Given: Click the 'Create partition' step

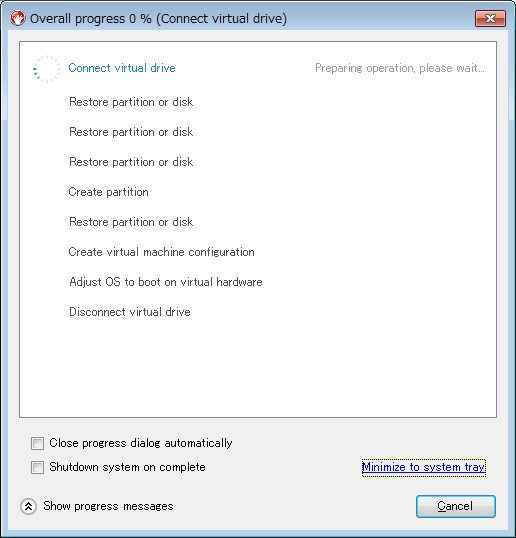Looking at the screenshot, I should [x=108, y=192].
